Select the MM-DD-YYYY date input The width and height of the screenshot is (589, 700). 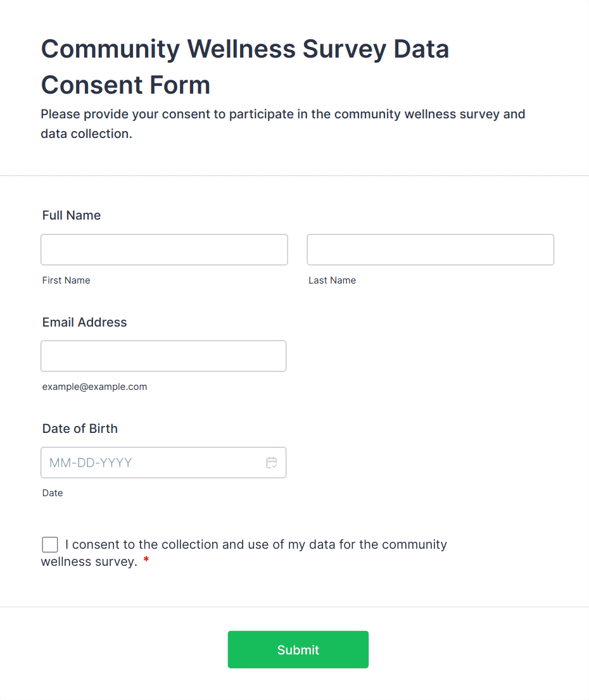[152, 463]
